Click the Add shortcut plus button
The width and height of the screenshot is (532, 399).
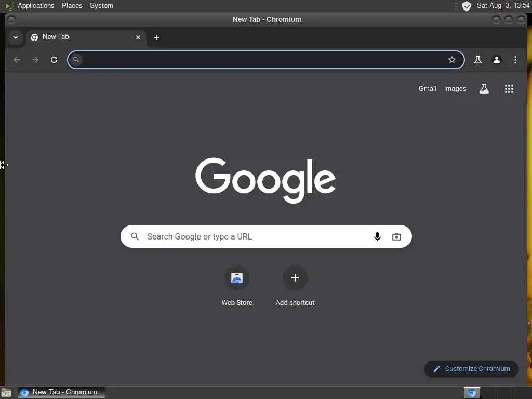coord(295,278)
